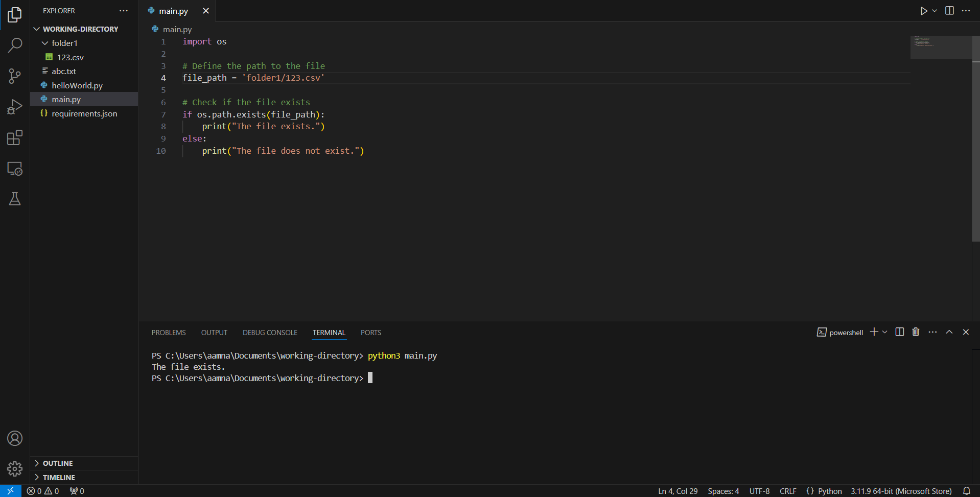Toggle maximize panel size with the chevron

coord(949,332)
